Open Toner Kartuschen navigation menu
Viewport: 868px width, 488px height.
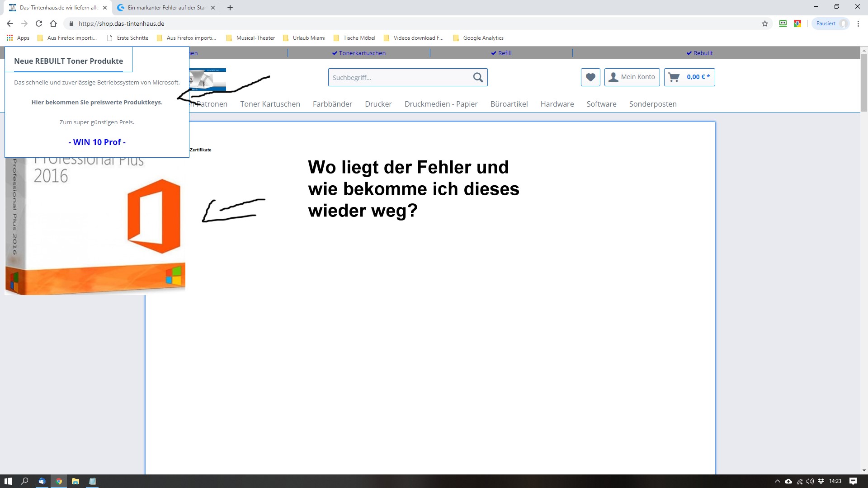270,104
